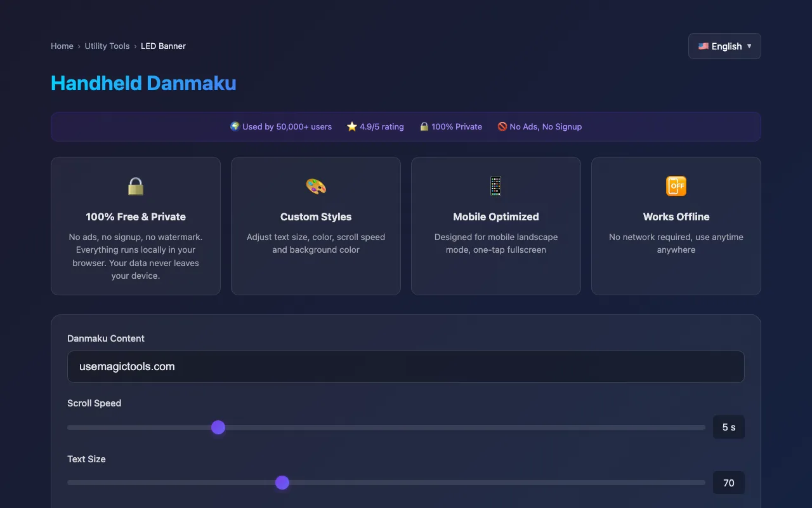Click the Handheld Danmaku heading

coord(143,83)
